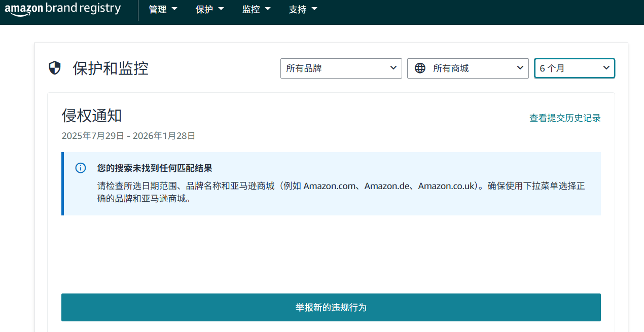
Task: Open the 所有品牌 brand dropdown
Action: [341, 68]
